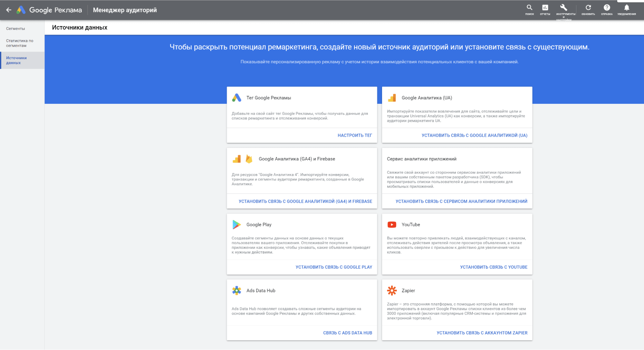
Task: Click the Менеджер аудиторий header title
Action: pos(125,10)
